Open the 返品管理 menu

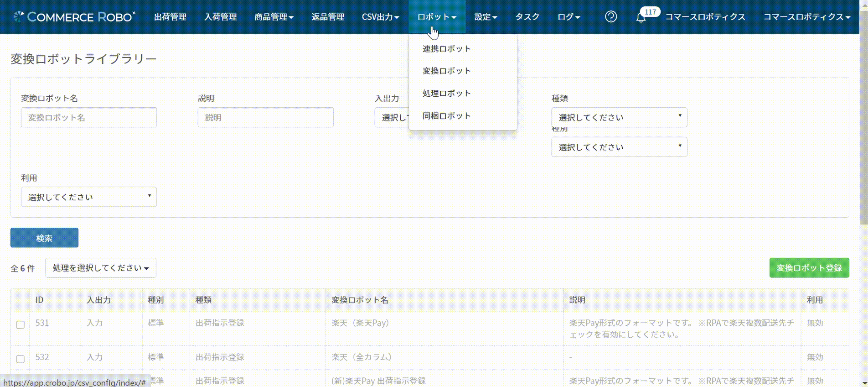point(328,17)
